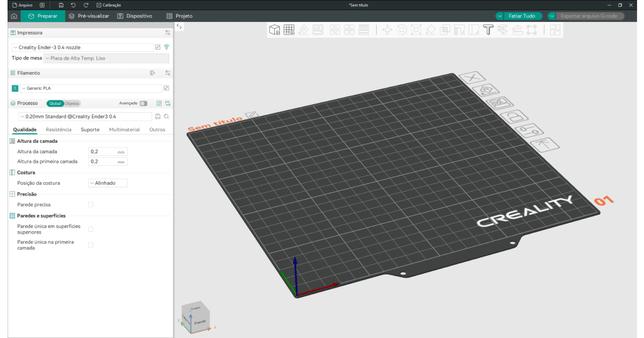Click the Altura da primeira camada field
The image size is (644, 338).
[108, 161]
